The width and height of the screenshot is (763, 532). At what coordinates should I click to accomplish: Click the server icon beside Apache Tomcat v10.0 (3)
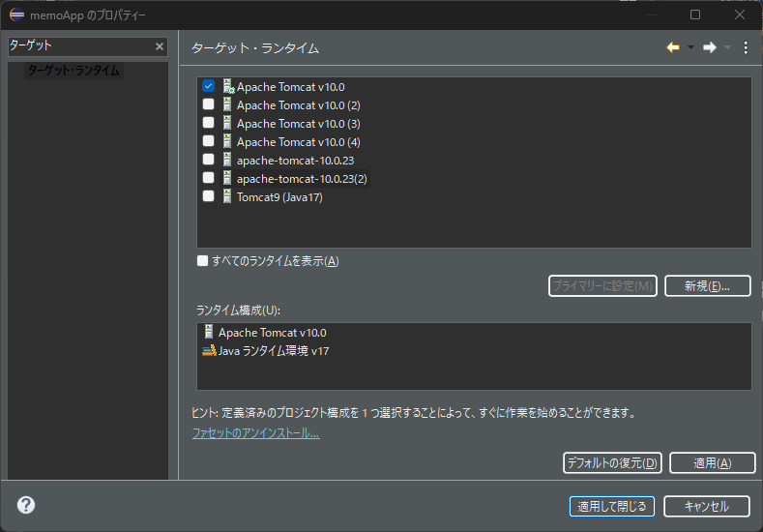pyautogui.click(x=227, y=123)
